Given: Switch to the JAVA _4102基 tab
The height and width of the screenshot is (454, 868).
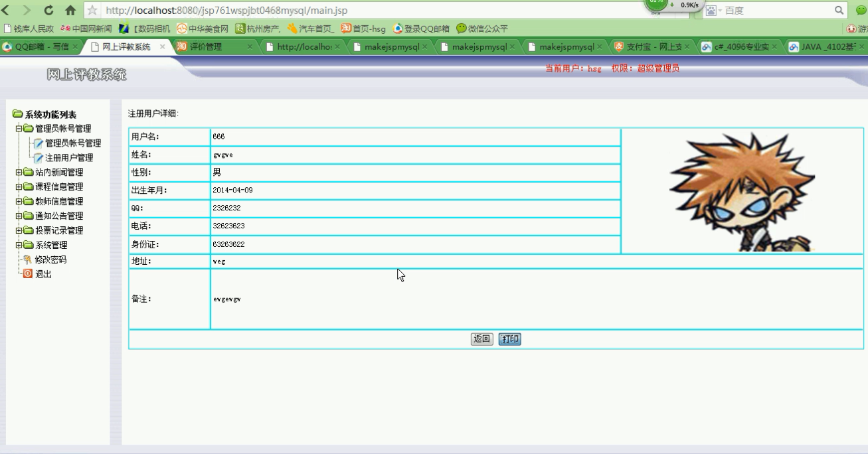Looking at the screenshot, I should point(827,46).
